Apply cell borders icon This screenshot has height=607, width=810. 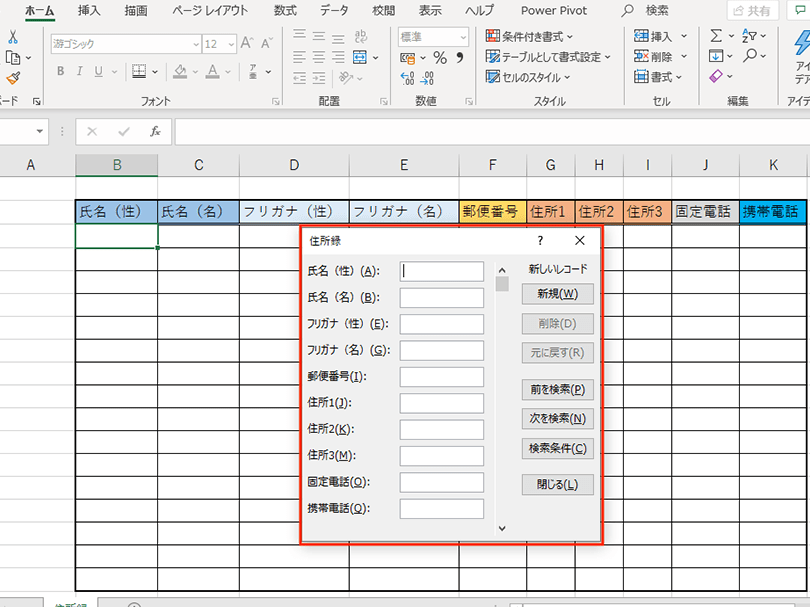139,71
